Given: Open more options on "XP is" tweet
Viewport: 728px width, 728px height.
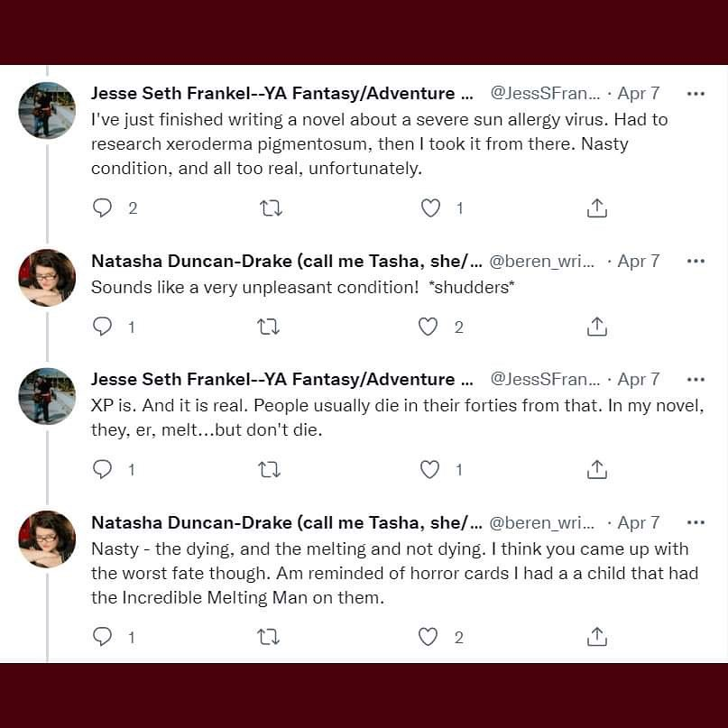Looking at the screenshot, I should click(696, 379).
